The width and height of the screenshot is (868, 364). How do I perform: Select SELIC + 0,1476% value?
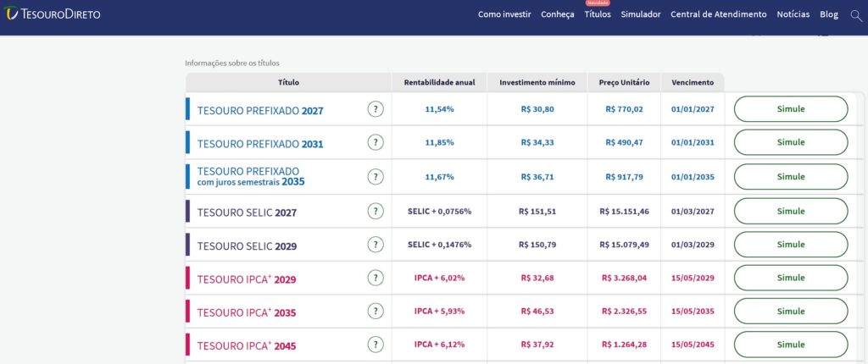pyautogui.click(x=440, y=245)
